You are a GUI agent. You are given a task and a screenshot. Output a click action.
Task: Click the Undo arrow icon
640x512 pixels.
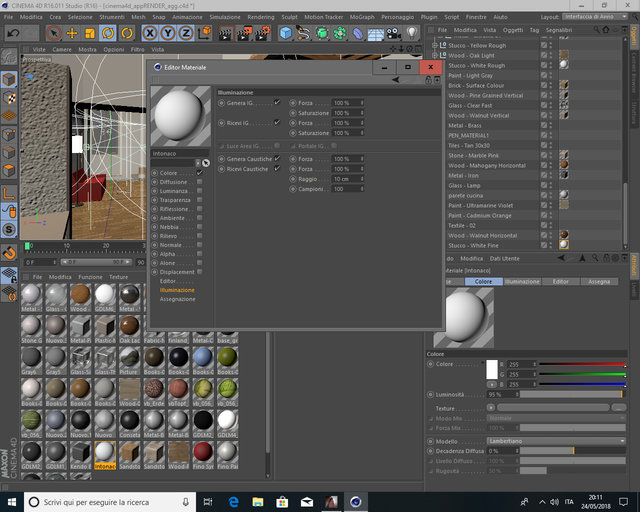click(x=13, y=33)
